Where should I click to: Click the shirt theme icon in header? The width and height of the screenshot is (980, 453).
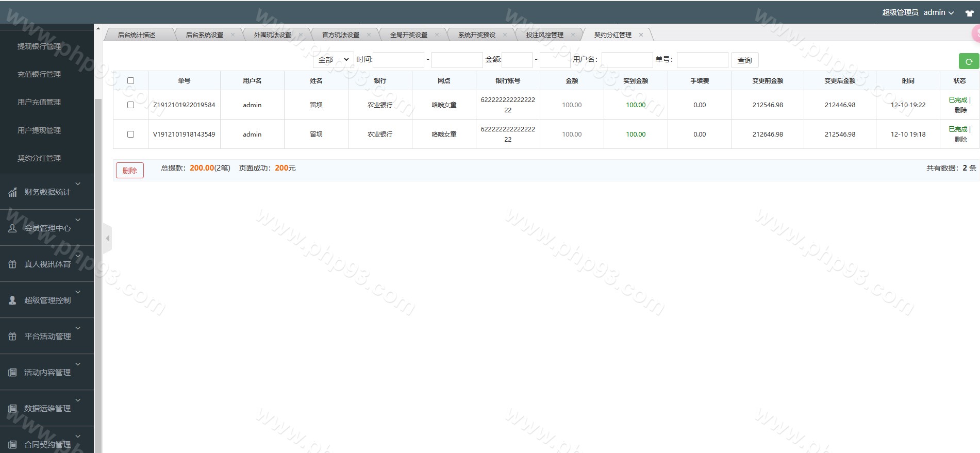969,13
